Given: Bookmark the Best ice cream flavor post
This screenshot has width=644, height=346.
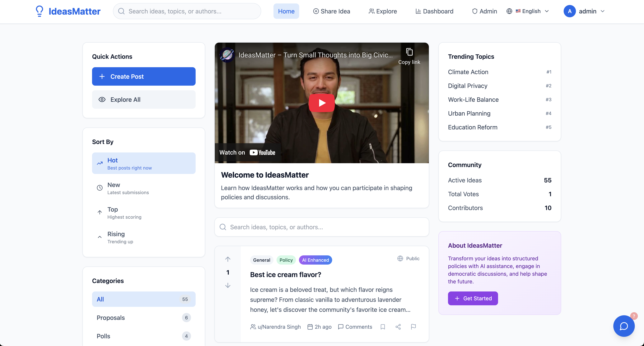Looking at the screenshot, I should (x=382, y=327).
